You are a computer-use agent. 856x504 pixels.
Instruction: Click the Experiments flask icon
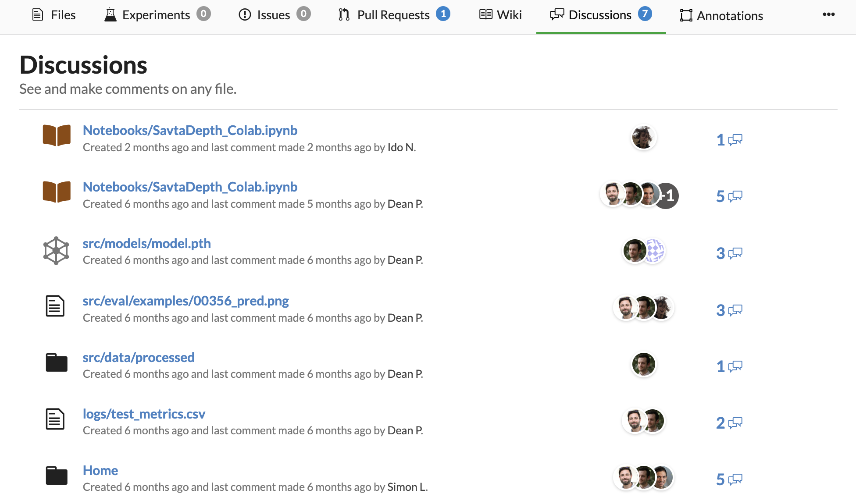tap(111, 14)
